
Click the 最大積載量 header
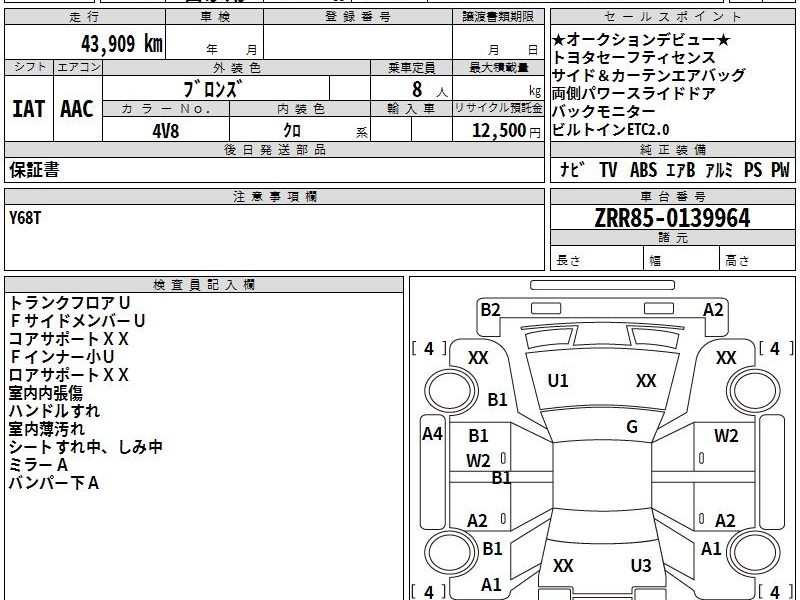click(498, 67)
